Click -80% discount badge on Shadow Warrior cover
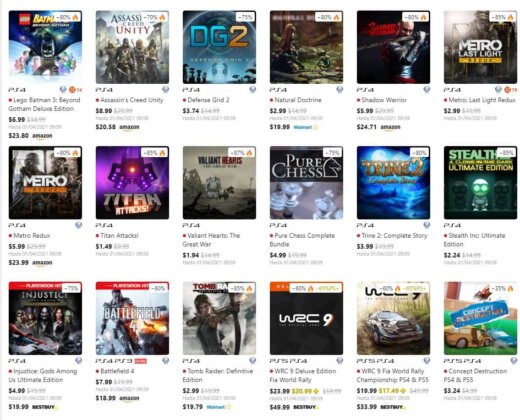The width and height of the screenshot is (520, 420). pyautogui.click(x=415, y=17)
